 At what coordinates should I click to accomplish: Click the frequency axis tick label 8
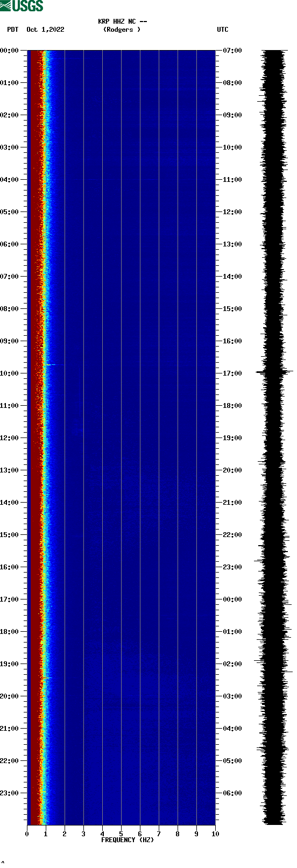(x=178, y=834)
